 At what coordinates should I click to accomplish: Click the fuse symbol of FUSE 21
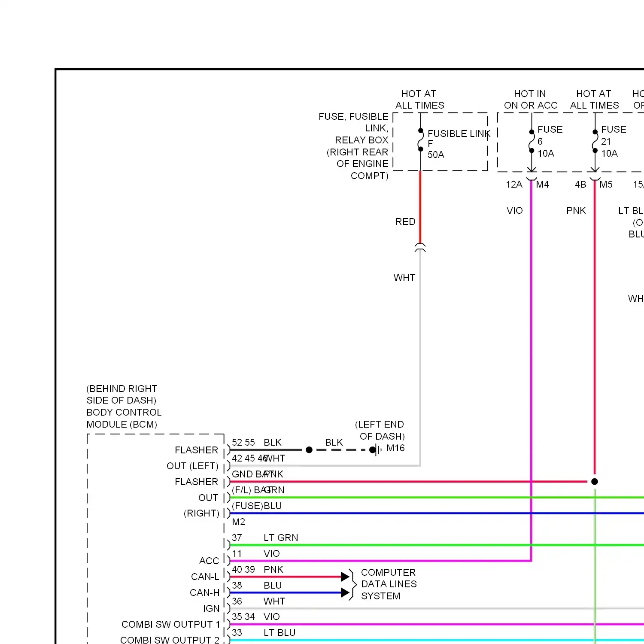tap(595, 141)
